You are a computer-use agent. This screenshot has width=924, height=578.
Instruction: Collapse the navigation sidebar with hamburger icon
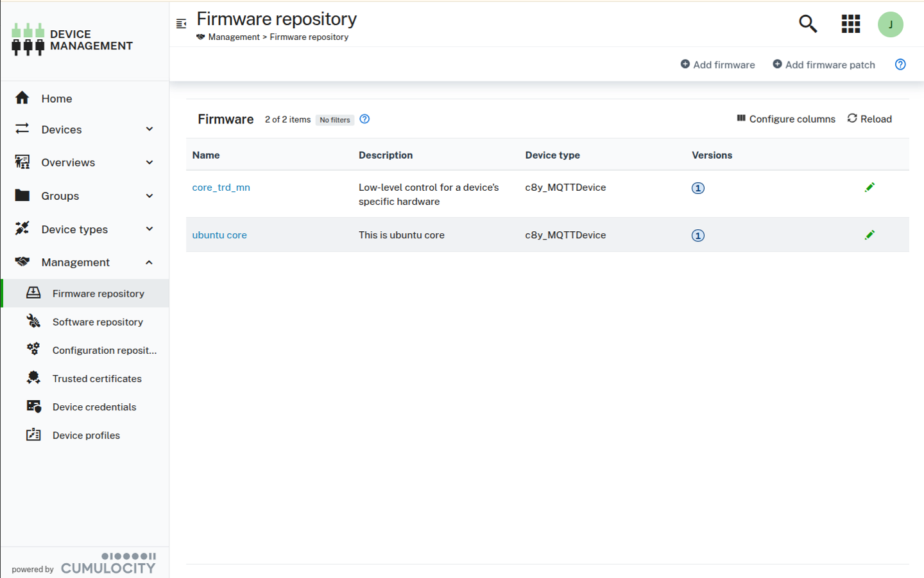[x=182, y=22]
